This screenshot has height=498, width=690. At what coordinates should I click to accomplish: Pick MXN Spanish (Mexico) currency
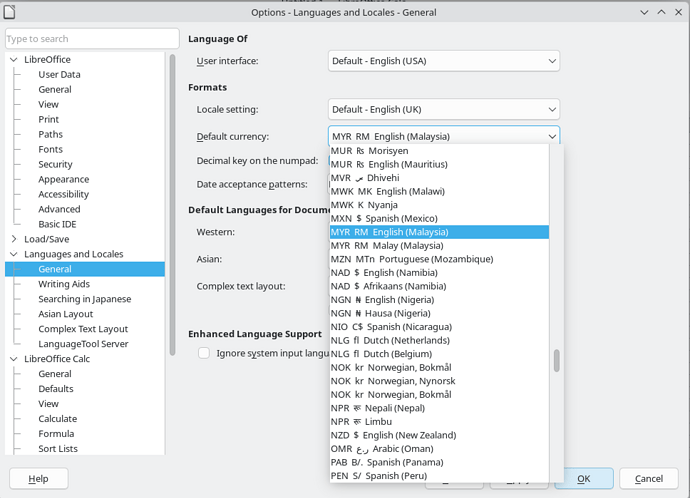point(439,218)
